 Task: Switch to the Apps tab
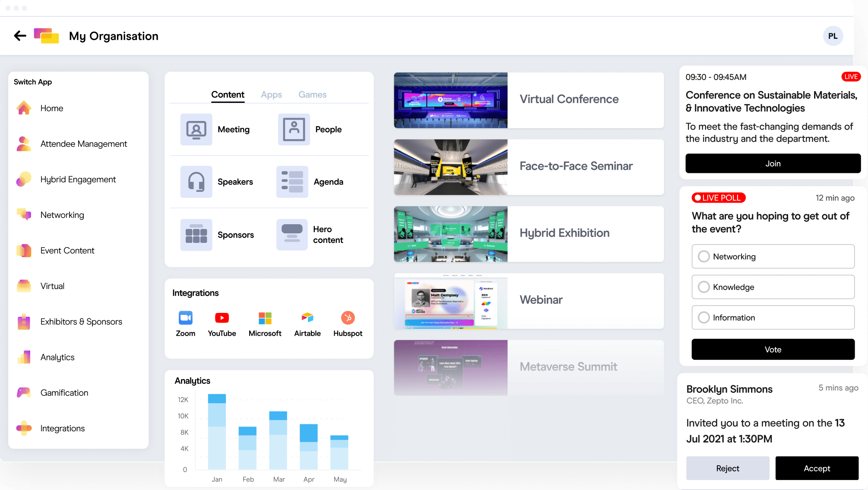[271, 94]
